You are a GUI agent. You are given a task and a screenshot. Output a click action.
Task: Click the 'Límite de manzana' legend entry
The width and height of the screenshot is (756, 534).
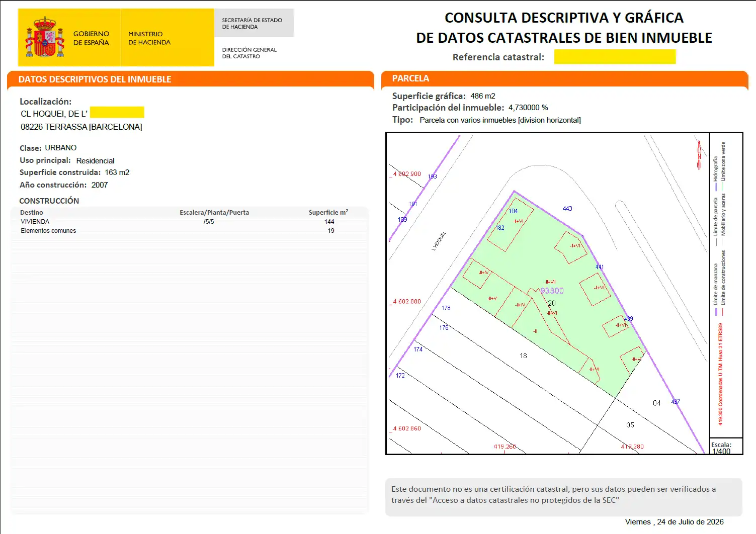[x=715, y=289]
